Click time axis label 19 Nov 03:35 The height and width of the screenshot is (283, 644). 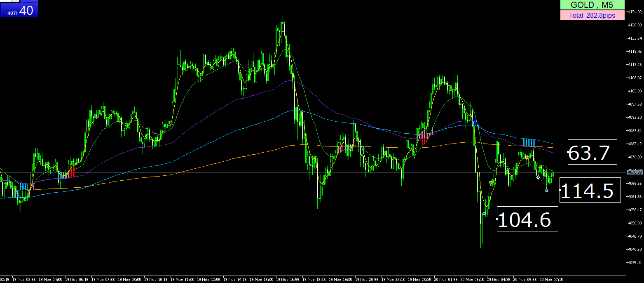(x=24, y=279)
